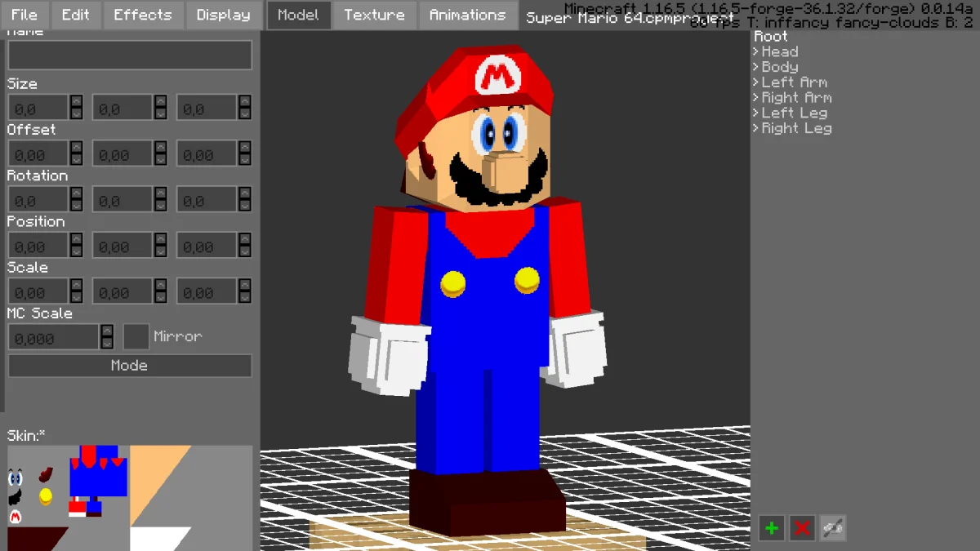Select the Right Arm part in tree
Viewport: 980px width, 551px height.
click(x=796, y=97)
